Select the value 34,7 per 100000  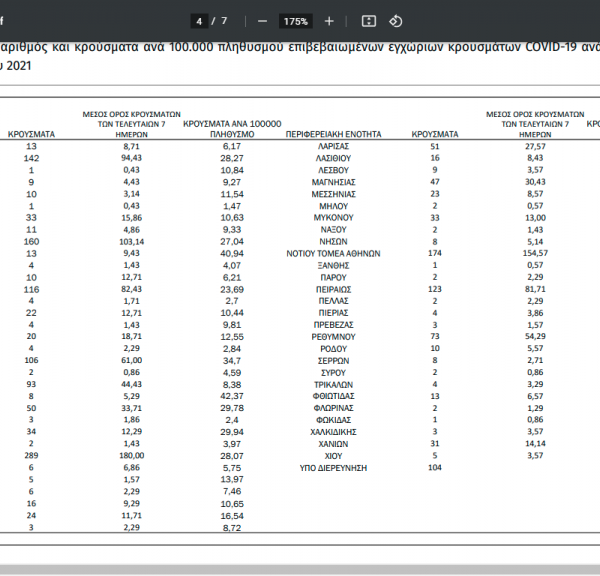coord(232,361)
